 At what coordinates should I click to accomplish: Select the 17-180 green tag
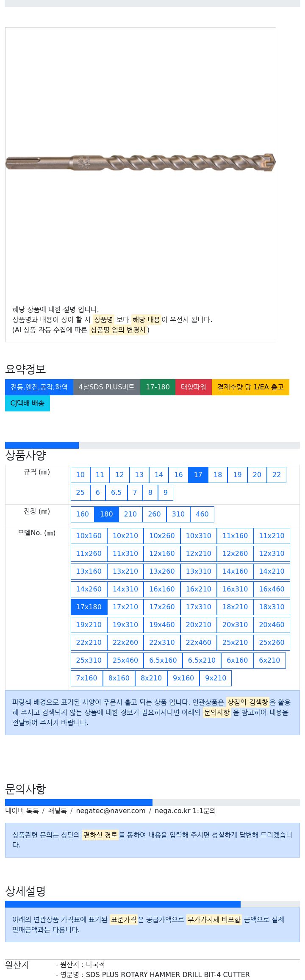click(158, 387)
